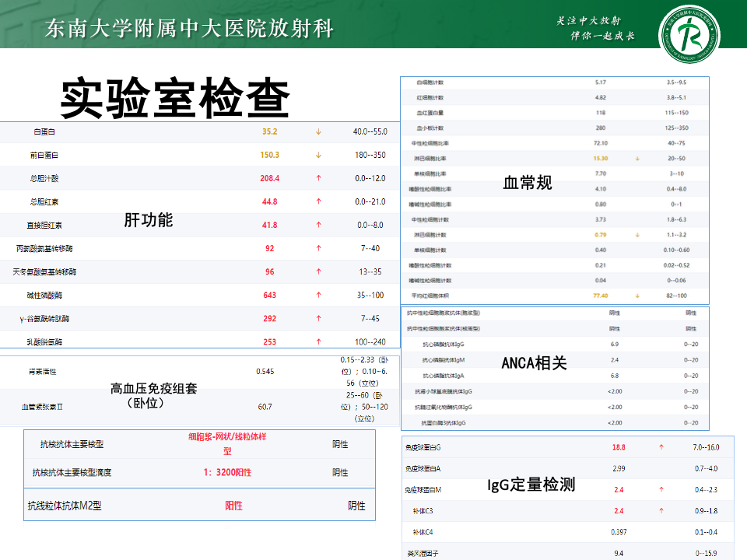Click the red result 细胞浆-网状/线粒体样型

pos(227,444)
